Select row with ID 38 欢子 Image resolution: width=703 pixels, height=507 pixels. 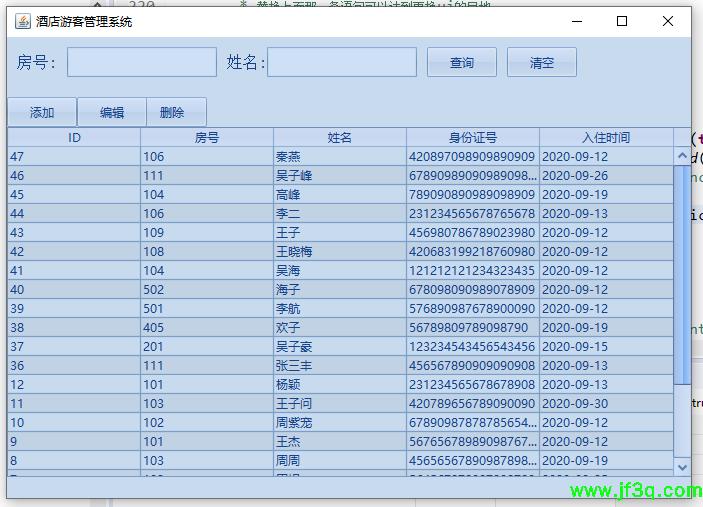(x=340, y=328)
